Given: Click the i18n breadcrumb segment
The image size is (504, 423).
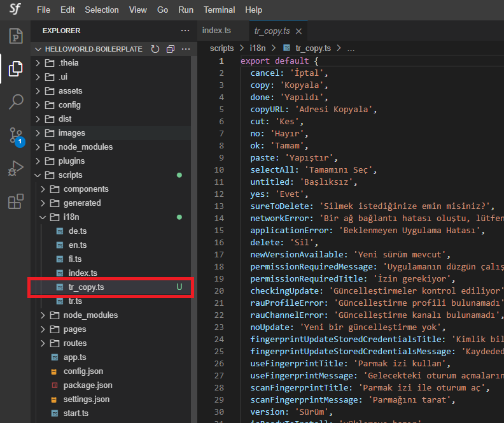Looking at the screenshot, I should [x=258, y=48].
